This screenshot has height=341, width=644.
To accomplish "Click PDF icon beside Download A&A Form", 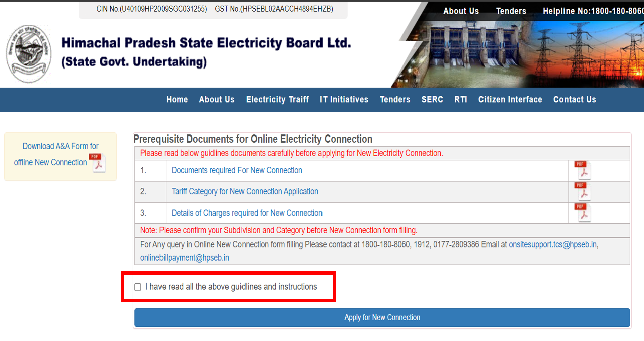I will tap(98, 163).
